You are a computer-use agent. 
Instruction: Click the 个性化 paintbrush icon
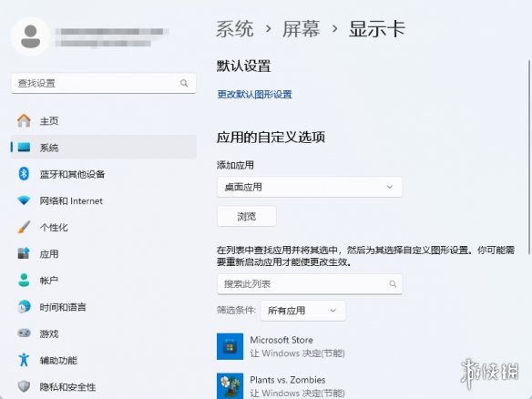pyautogui.click(x=24, y=227)
